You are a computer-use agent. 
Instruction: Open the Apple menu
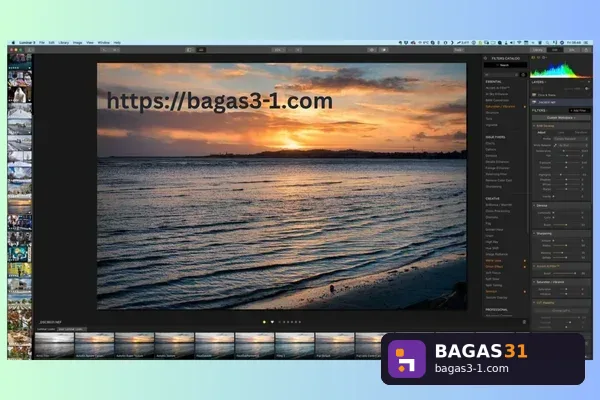[x=13, y=42]
